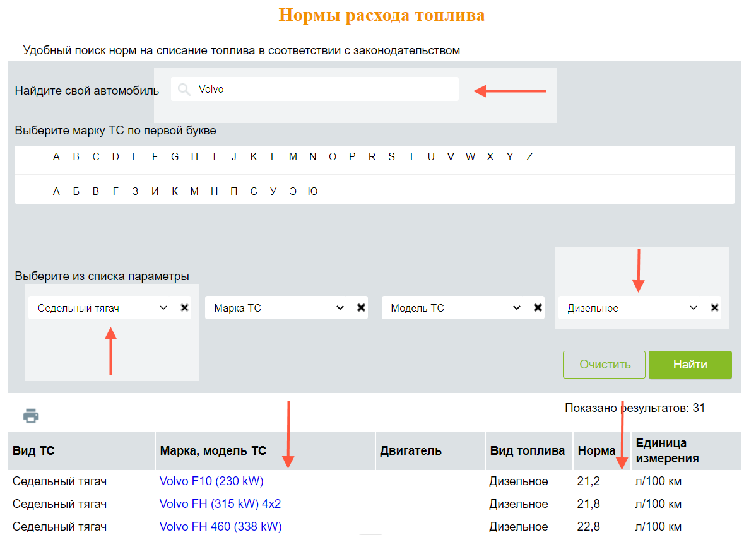The height and width of the screenshot is (535, 756).
Task: Select Latin letter C brand filter
Action: pos(96,156)
